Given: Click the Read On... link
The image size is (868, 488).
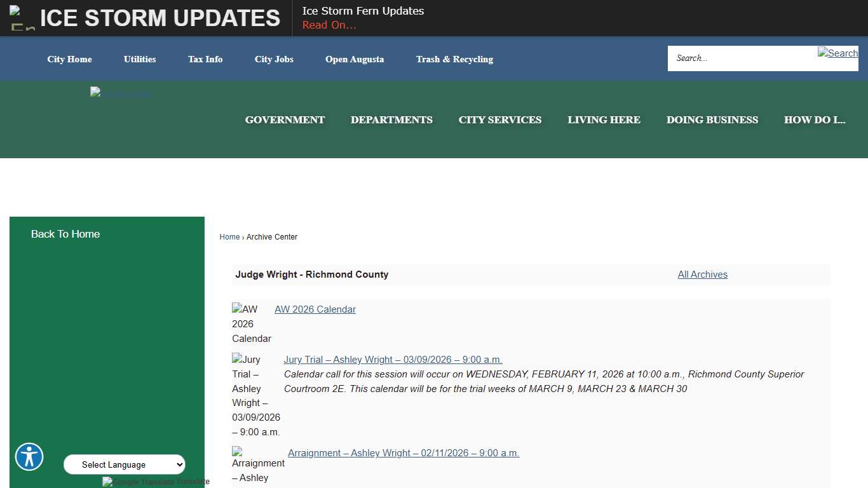Looking at the screenshot, I should click(329, 25).
